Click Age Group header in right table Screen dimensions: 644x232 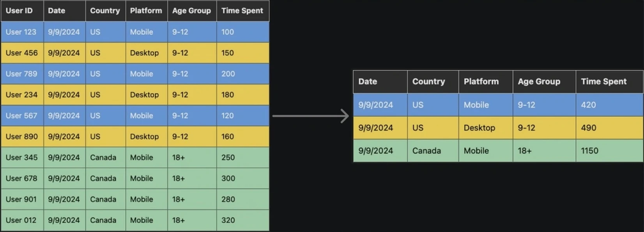(539, 82)
